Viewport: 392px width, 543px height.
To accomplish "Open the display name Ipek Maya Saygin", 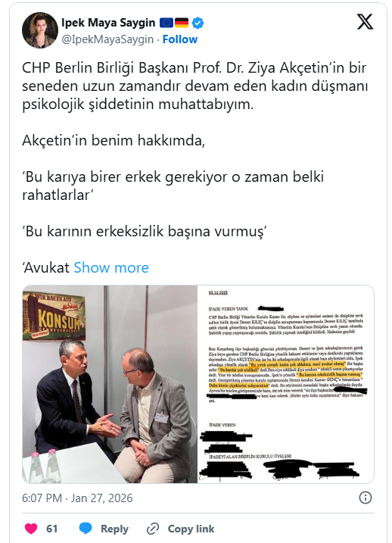I will pyautogui.click(x=108, y=23).
